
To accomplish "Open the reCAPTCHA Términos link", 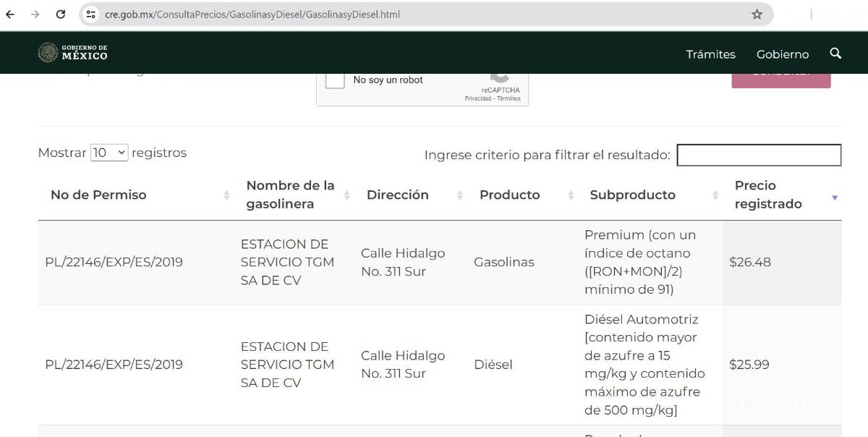I will pos(509,98).
